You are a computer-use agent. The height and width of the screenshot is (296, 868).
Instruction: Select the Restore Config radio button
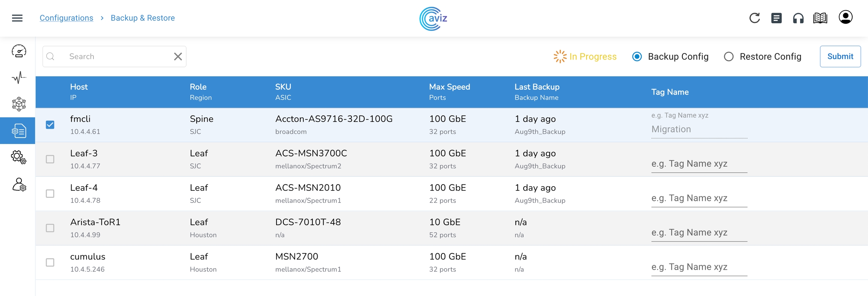[729, 56]
